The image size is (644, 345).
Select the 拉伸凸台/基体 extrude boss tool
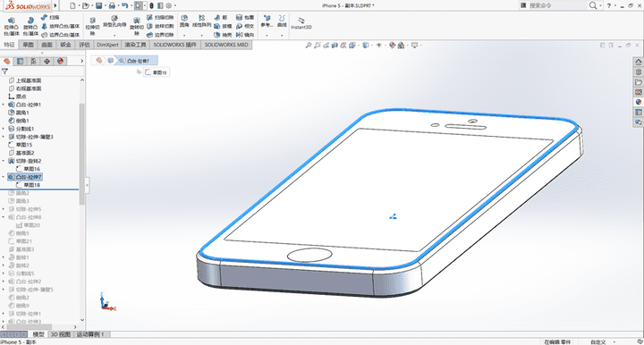coord(12,27)
